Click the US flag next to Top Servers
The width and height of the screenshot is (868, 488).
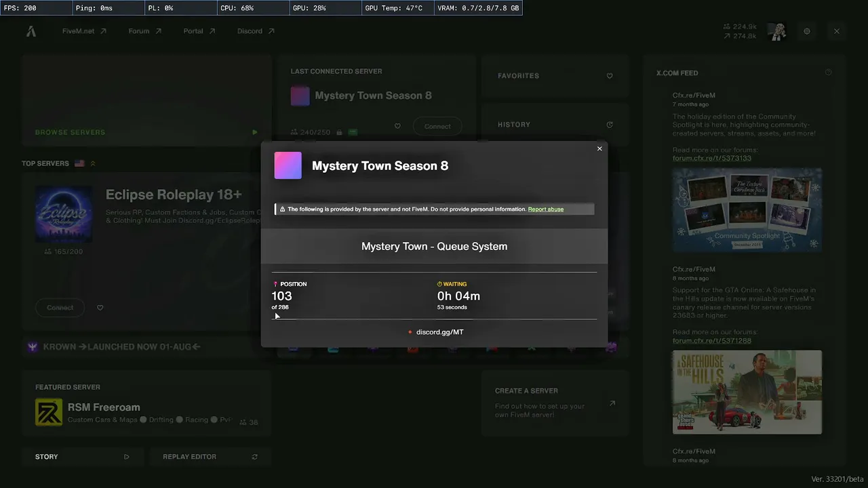tap(79, 163)
